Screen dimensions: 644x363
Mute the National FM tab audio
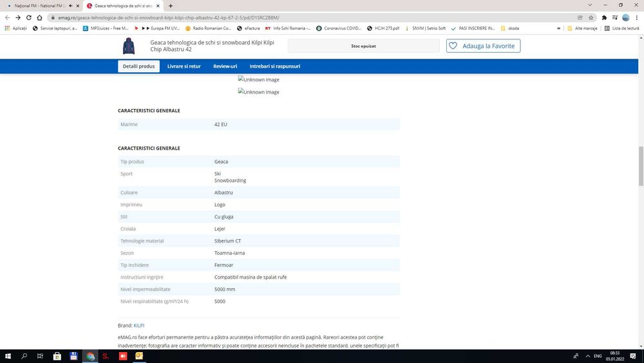71,6
